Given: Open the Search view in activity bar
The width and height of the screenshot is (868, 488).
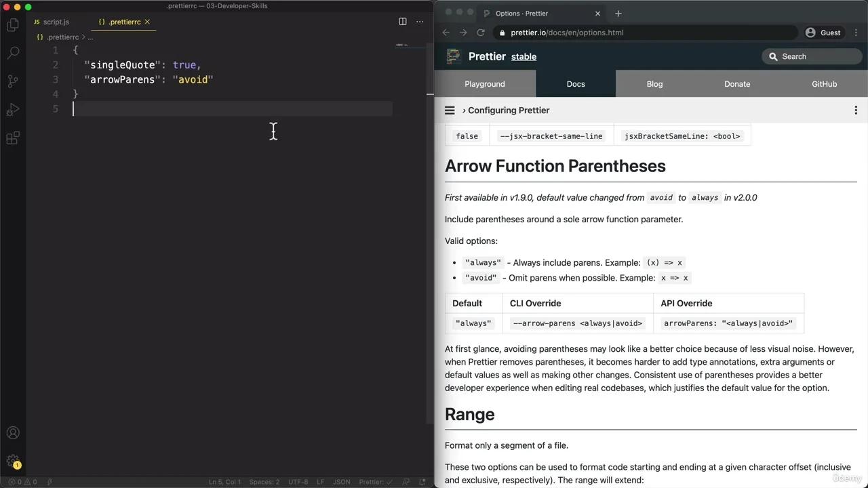Looking at the screenshot, I should tap(13, 53).
